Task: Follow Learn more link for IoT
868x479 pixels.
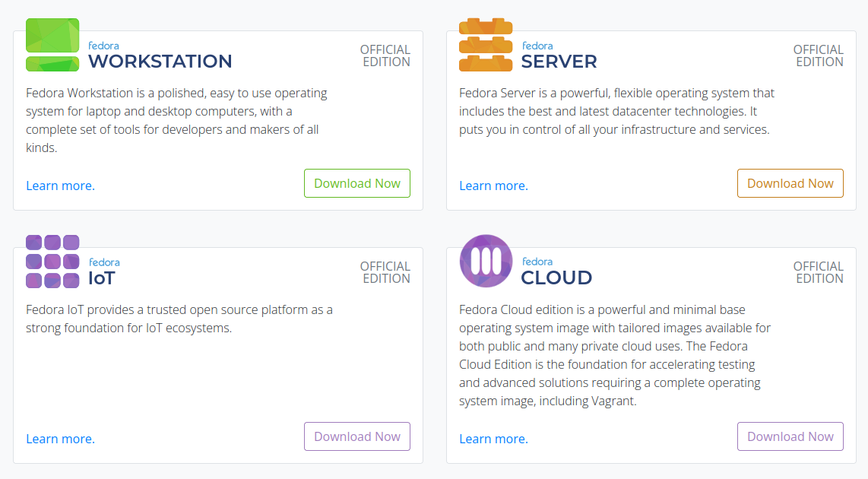Action: pos(60,439)
